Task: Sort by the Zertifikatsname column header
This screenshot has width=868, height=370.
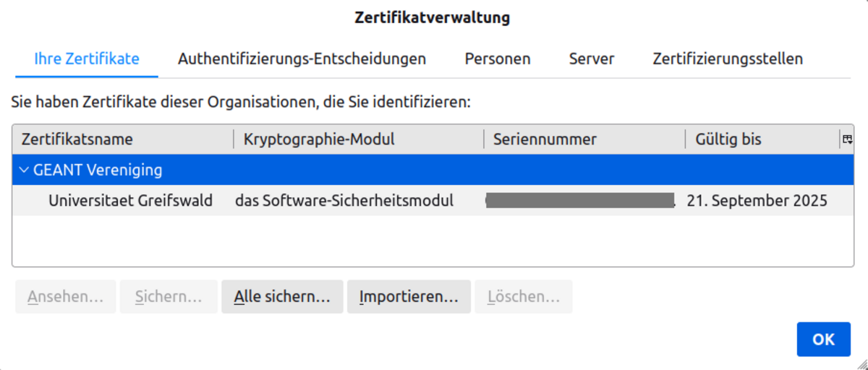Action: coord(123,139)
